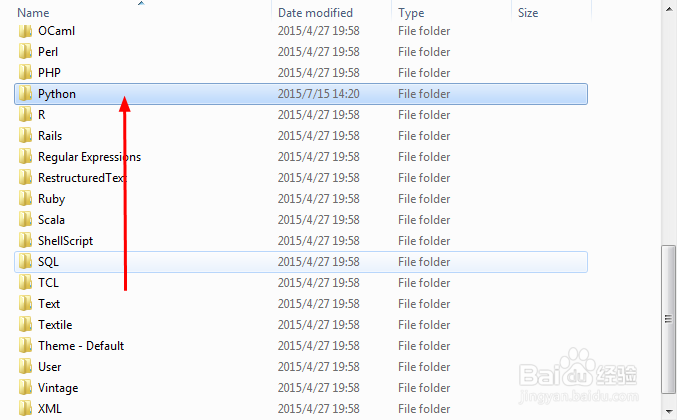
Task: Click the vertical scrollbar thumb
Action: (x=668, y=319)
